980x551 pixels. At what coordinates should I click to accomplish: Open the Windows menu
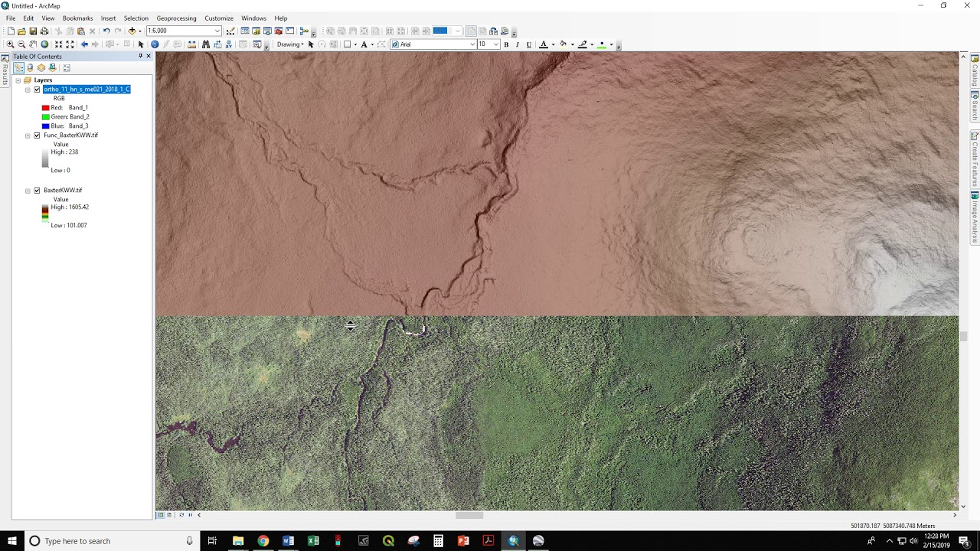(253, 18)
